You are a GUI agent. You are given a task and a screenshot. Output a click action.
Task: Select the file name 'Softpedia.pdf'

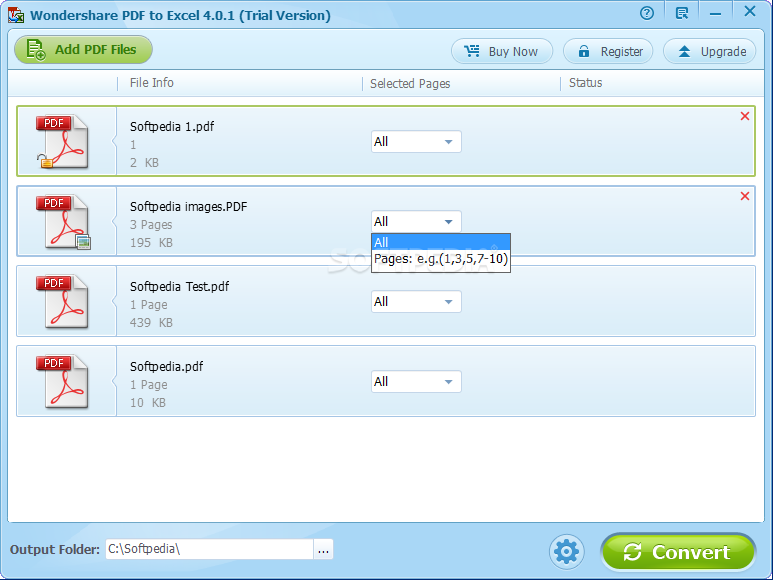coord(167,367)
